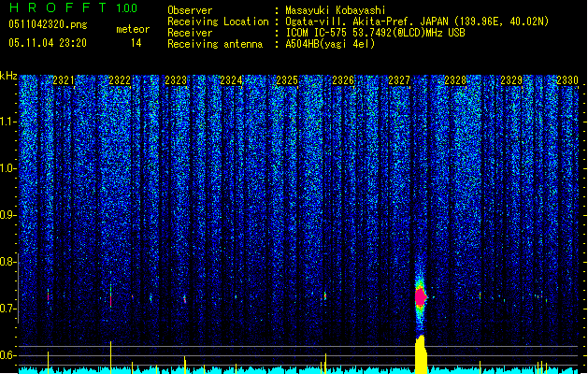Screen dimensions: 588x374
Task: Select the filename 0511042320.png
Action: pyautogui.click(x=48, y=24)
